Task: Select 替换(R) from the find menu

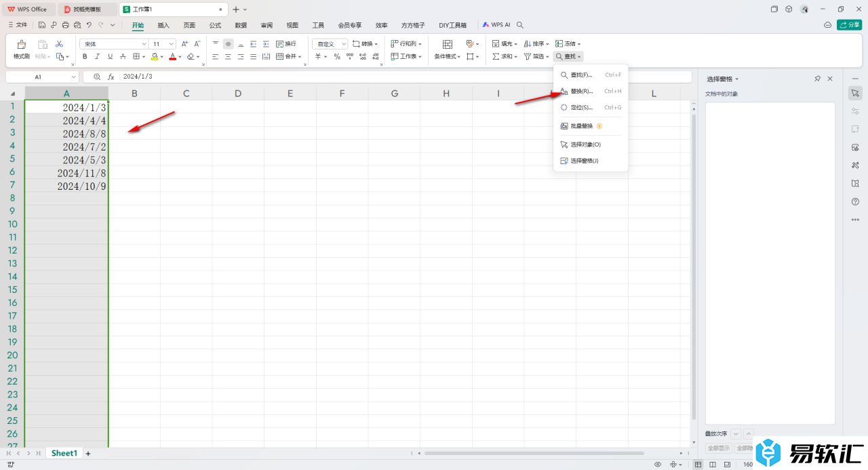Action: (581, 91)
